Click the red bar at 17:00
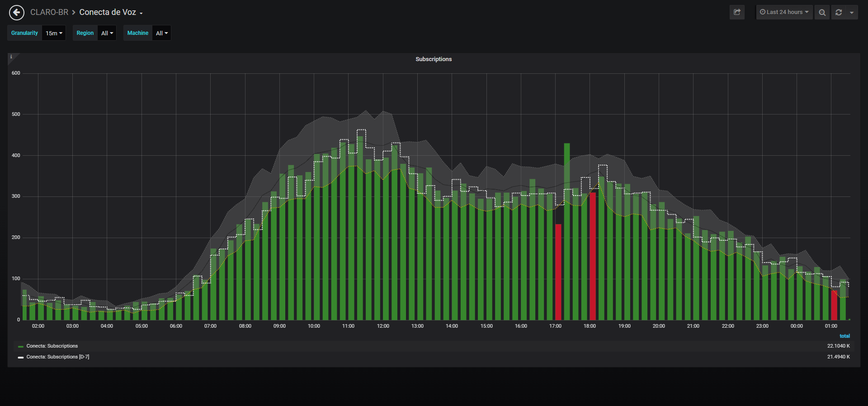This screenshot has width=868, height=406. tap(558, 272)
